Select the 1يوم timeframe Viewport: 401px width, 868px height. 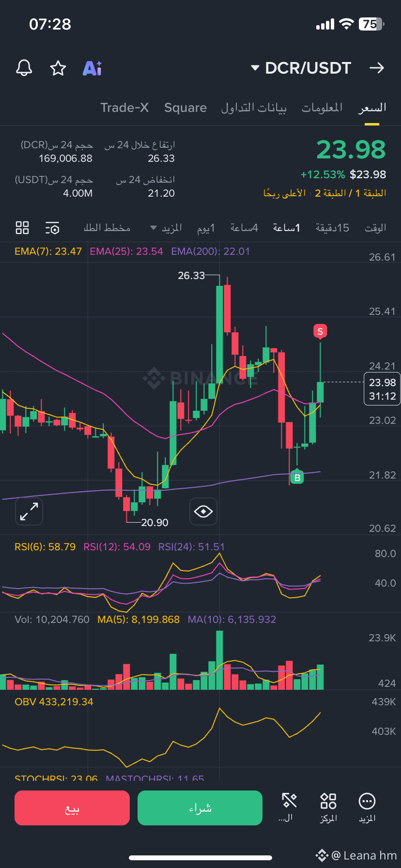tap(206, 228)
